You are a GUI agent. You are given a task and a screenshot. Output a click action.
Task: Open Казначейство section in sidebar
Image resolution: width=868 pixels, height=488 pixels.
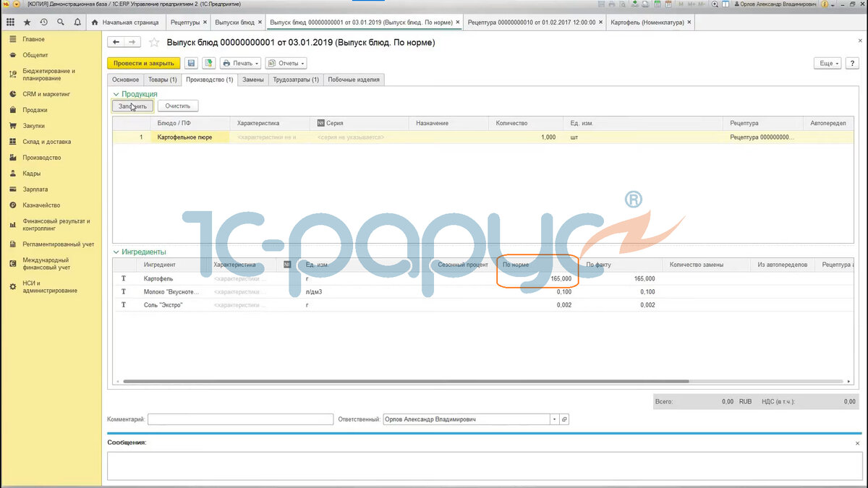51,205
